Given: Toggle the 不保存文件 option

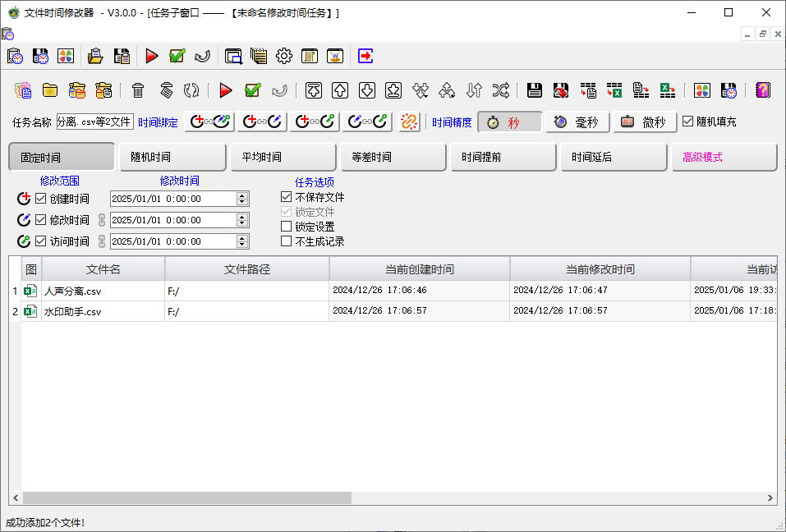Looking at the screenshot, I should [x=285, y=197].
